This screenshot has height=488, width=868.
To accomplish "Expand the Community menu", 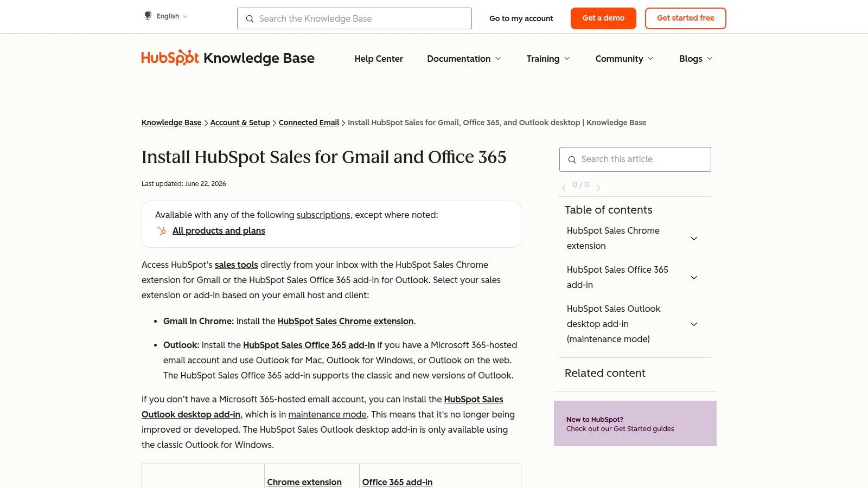I will pyautogui.click(x=624, y=59).
